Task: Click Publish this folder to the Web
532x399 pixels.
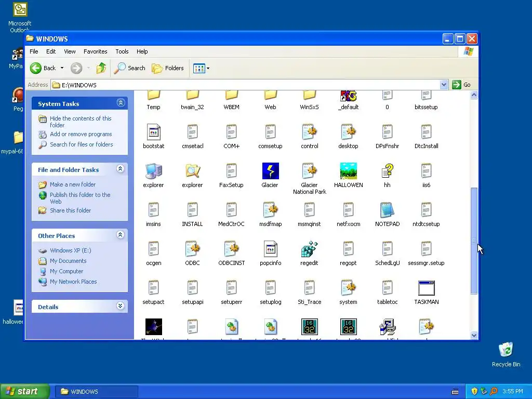Action: coord(80,198)
